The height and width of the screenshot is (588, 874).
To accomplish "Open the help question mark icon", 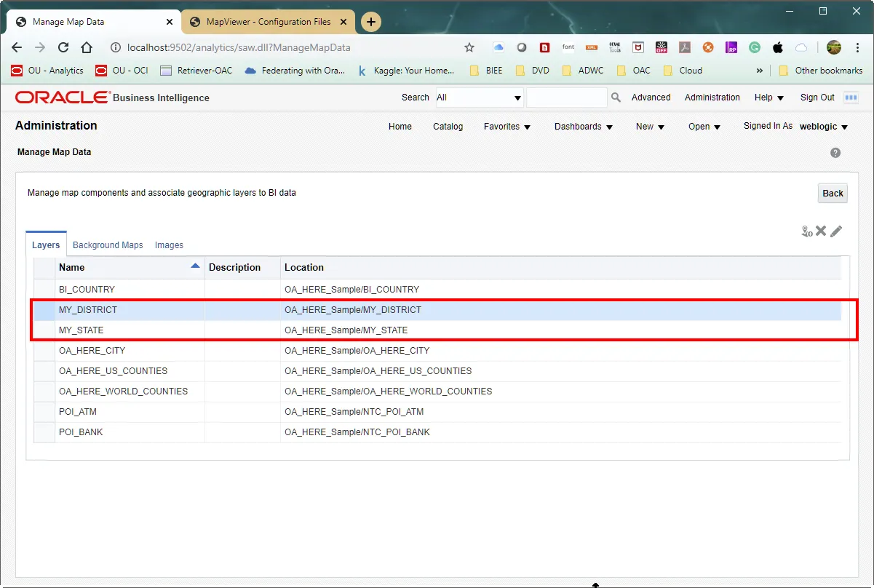I will (x=835, y=153).
